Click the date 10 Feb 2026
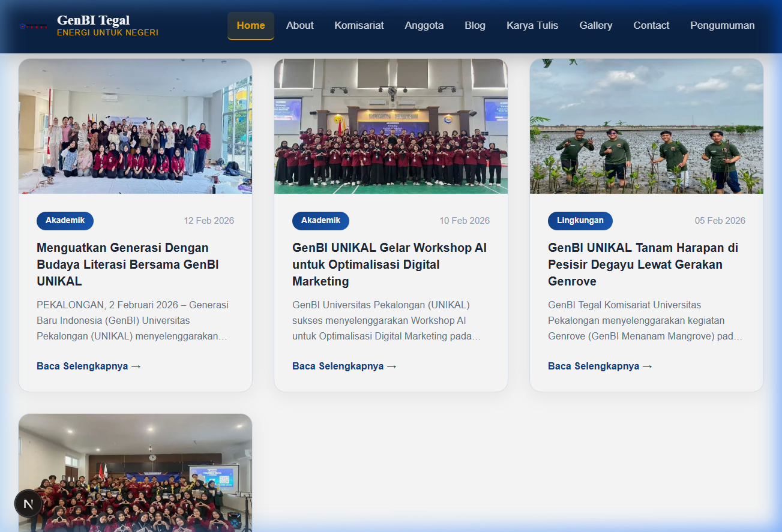 [465, 221]
